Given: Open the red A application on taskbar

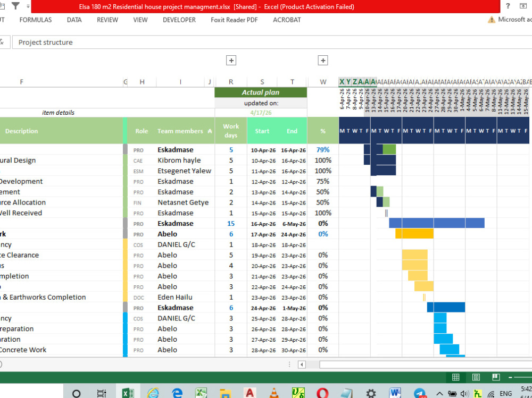Looking at the screenshot, I should click(250, 393).
